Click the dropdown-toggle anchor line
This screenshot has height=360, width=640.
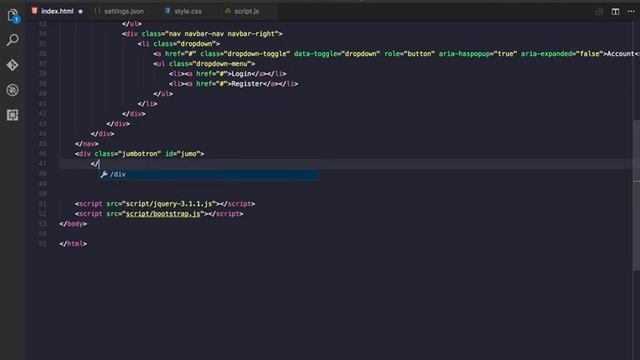pyautogui.click(x=396, y=54)
